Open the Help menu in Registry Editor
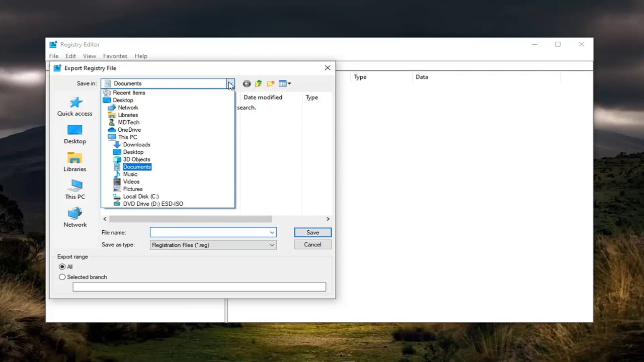The image size is (644, 362). pos(141,56)
